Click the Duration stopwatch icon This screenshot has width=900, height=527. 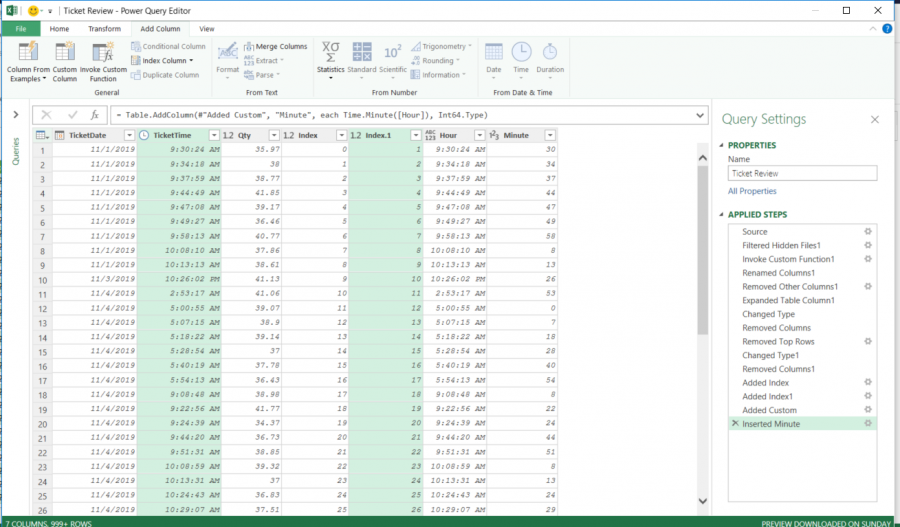pyautogui.click(x=550, y=52)
